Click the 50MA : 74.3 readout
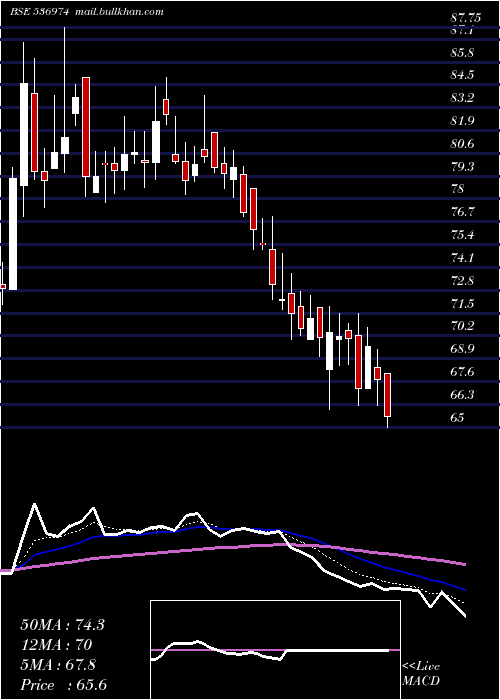 [62, 625]
